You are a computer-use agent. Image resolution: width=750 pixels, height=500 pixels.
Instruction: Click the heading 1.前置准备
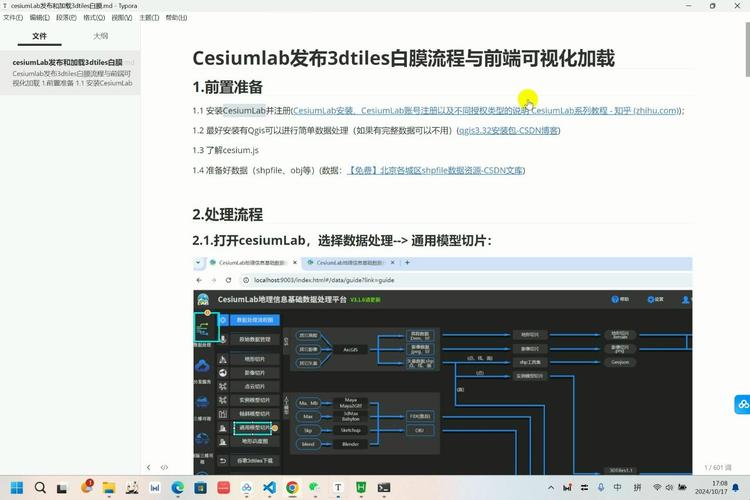(227, 87)
